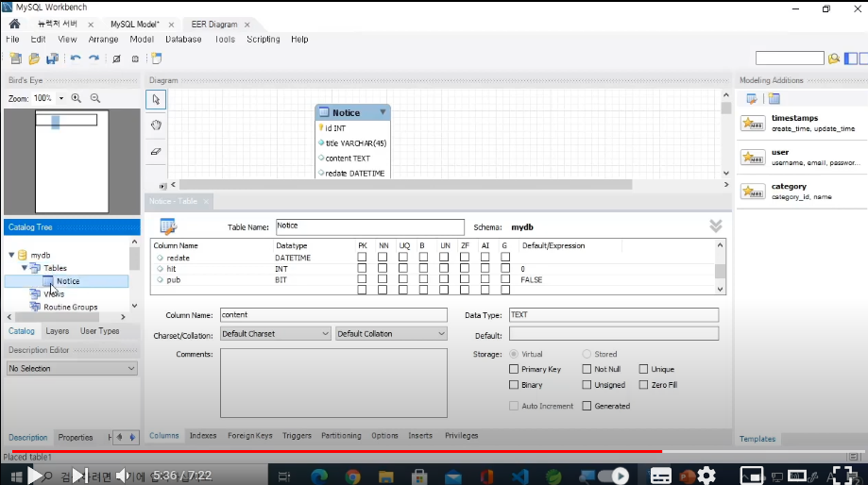Image resolution: width=868 pixels, height=485 pixels.
Task: Click the first Modeling Additions toolbar icon
Action: 752,99
